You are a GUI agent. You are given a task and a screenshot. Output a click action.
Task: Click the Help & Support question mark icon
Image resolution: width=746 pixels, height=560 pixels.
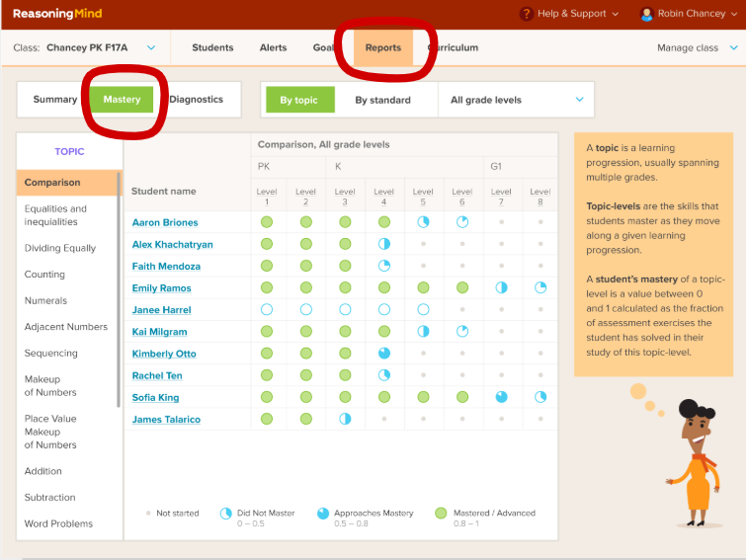527,14
